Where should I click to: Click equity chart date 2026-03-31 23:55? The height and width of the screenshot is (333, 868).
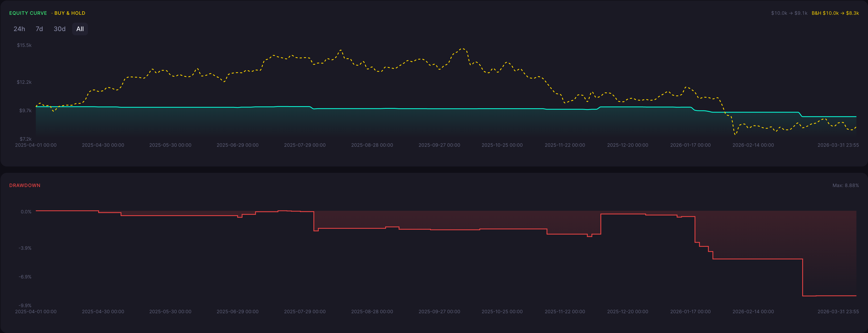(x=838, y=145)
